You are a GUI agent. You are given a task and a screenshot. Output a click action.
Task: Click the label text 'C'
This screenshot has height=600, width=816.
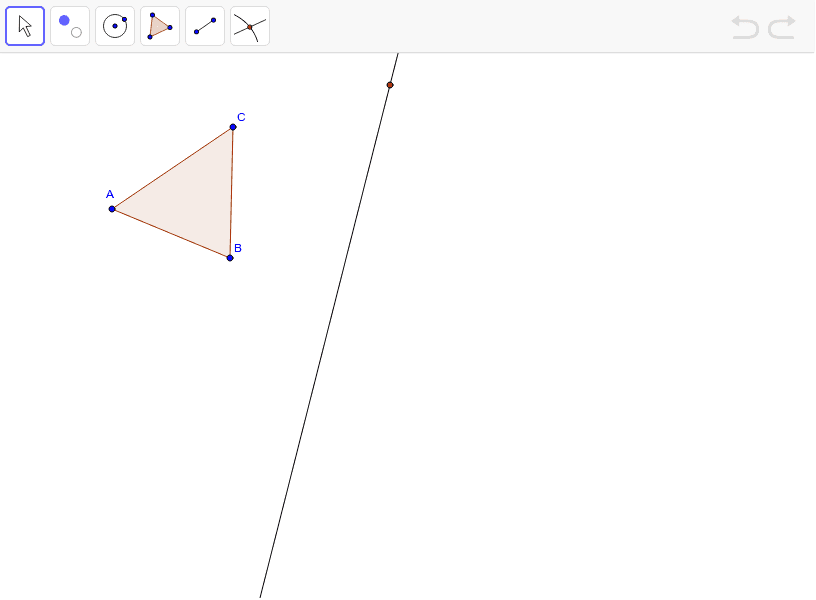tap(241, 117)
